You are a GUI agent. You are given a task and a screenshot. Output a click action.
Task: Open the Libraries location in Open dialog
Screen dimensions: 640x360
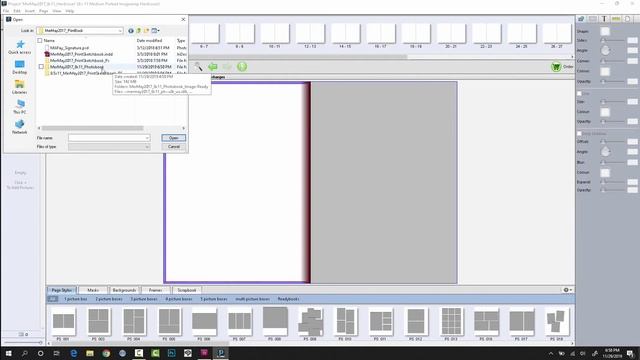click(x=20, y=87)
